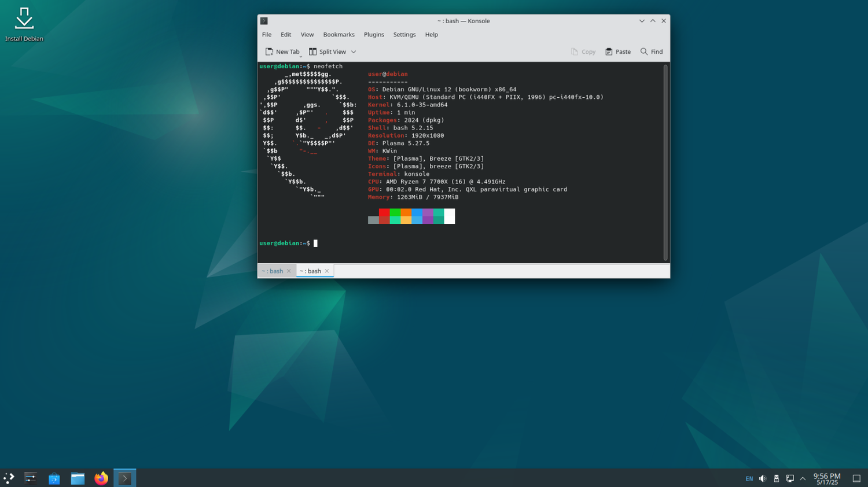Viewport: 868px width, 487px height.
Task: Open the Edit menu
Action: (286, 35)
